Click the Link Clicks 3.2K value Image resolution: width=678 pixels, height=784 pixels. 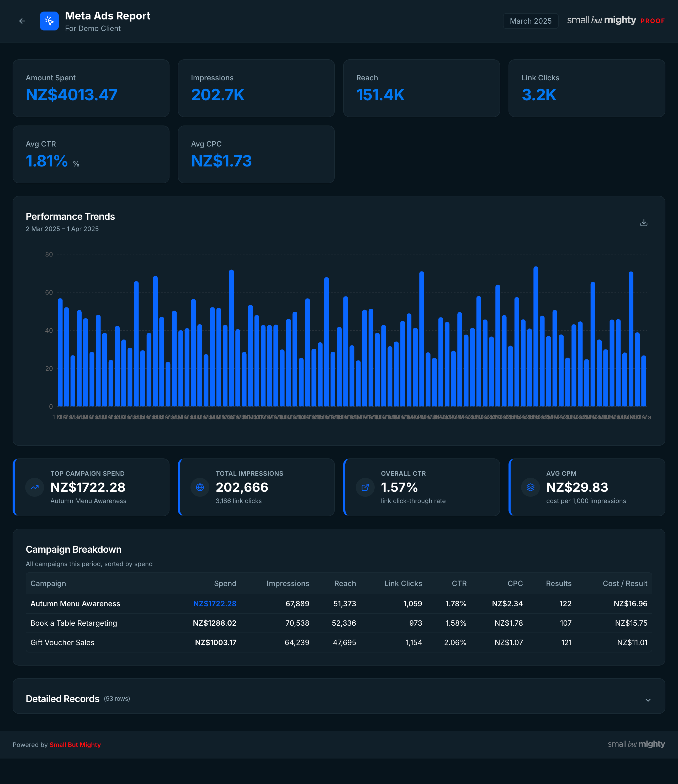(539, 95)
